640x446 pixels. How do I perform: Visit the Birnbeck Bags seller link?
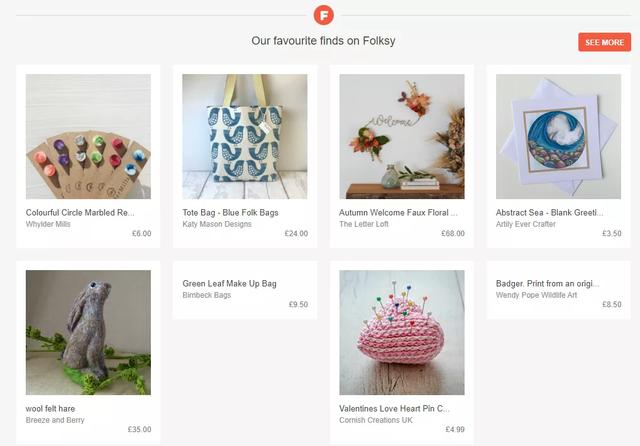click(207, 295)
